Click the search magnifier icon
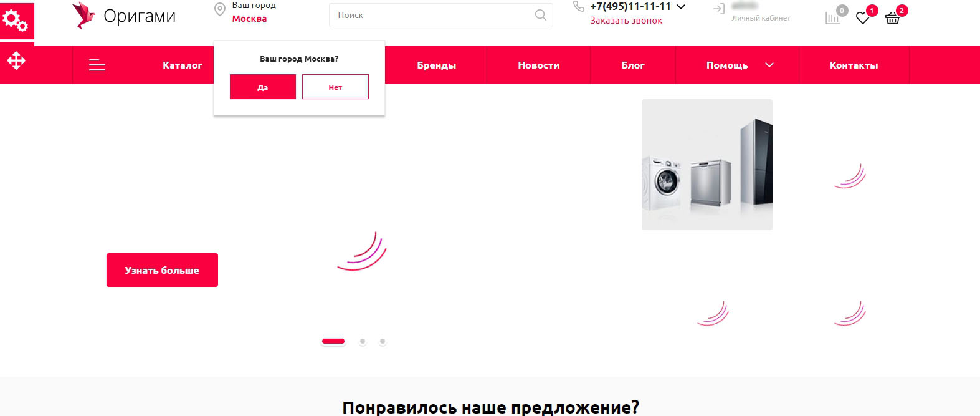The height and width of the screenshot is (416, 980). pos(540,15)
